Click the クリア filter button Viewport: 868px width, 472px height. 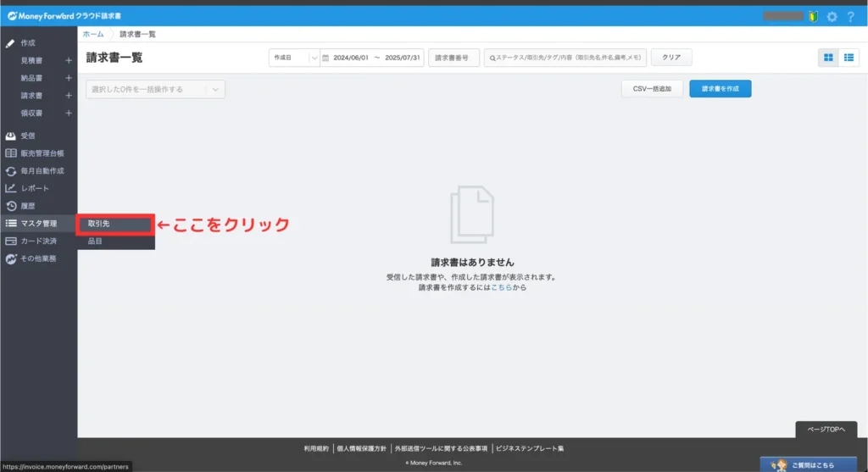[671, 58]
